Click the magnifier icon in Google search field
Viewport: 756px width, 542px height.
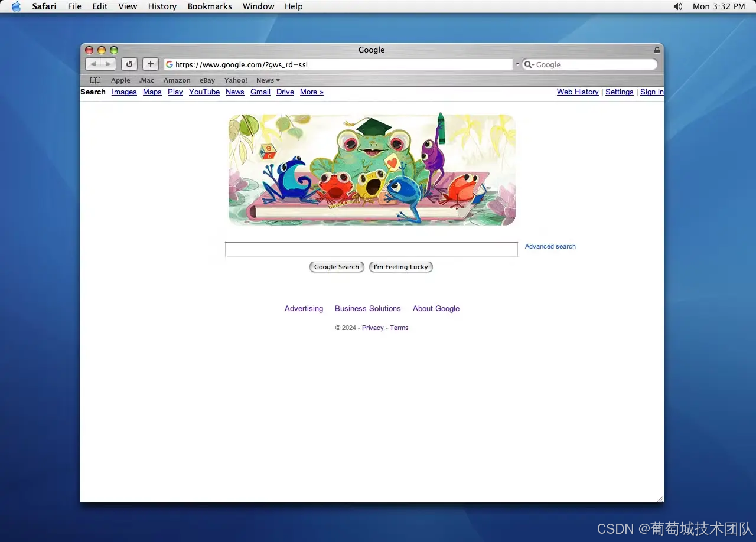coord(529,64)
